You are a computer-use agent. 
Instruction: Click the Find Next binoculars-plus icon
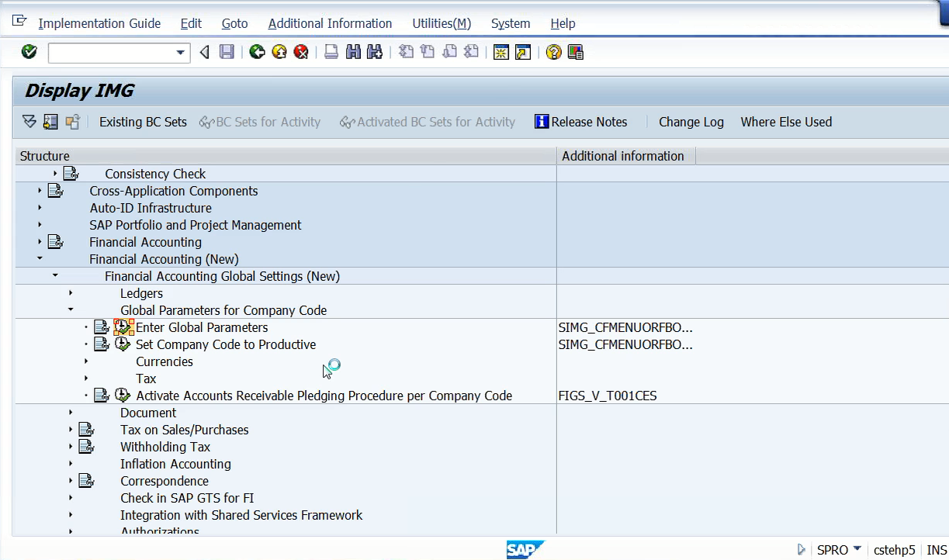click(x=375, y=52)
